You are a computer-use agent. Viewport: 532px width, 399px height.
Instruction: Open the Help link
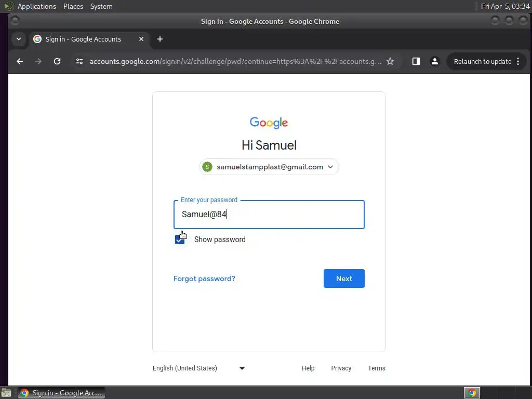point(308,368)
